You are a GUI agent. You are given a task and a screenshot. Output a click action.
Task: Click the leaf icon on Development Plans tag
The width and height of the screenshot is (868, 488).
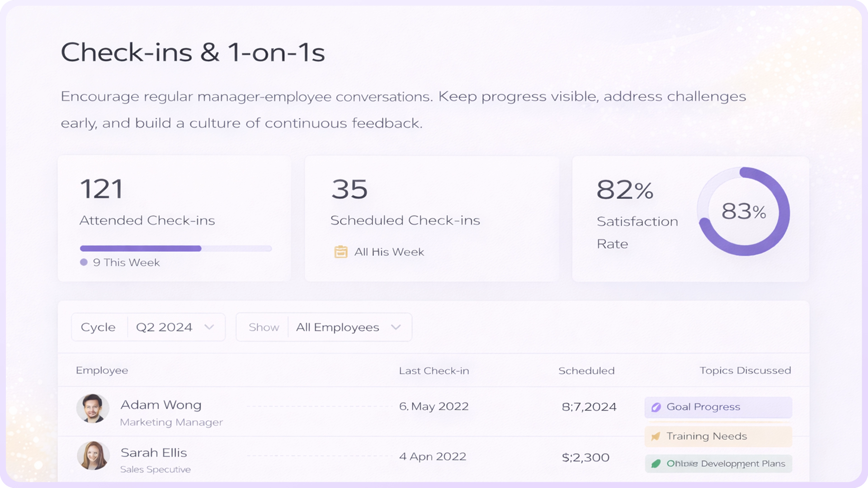coord(656,463)
